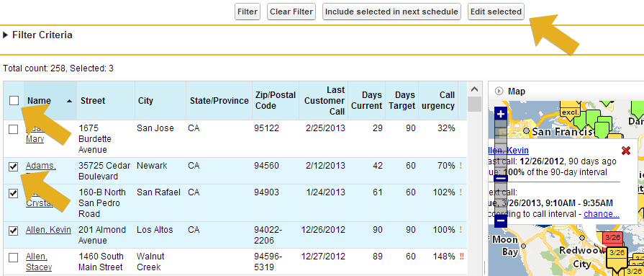Uncheck the Allen, Kevin row checkbox

14,231
